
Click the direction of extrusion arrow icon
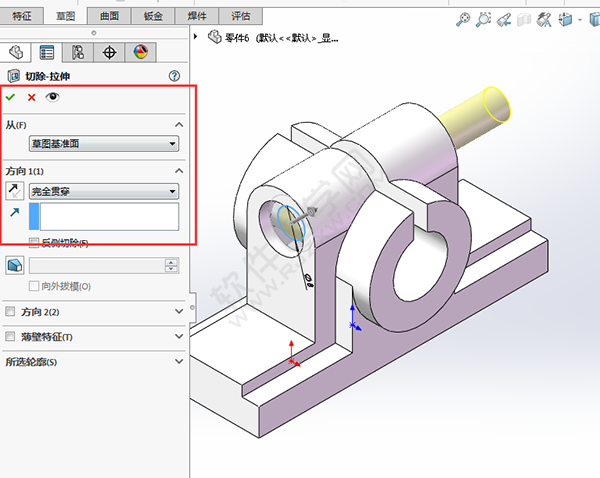15,212
